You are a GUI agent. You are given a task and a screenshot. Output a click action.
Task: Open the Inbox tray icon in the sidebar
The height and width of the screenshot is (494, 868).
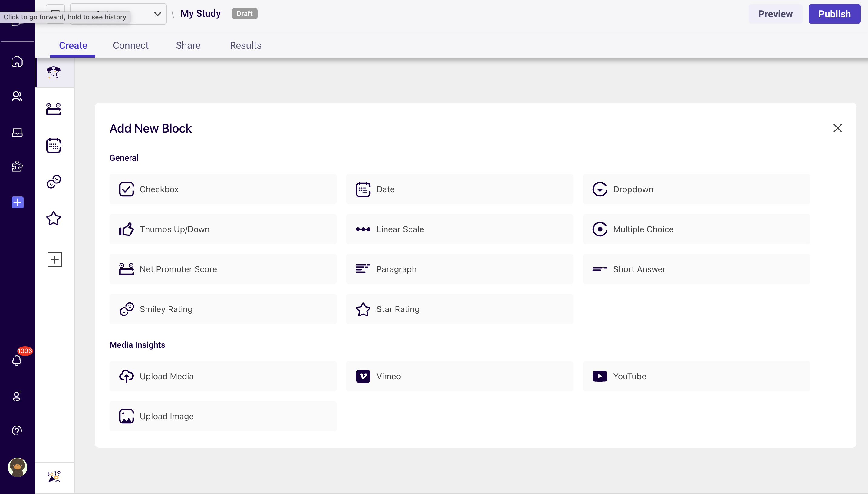click(17, 132)
